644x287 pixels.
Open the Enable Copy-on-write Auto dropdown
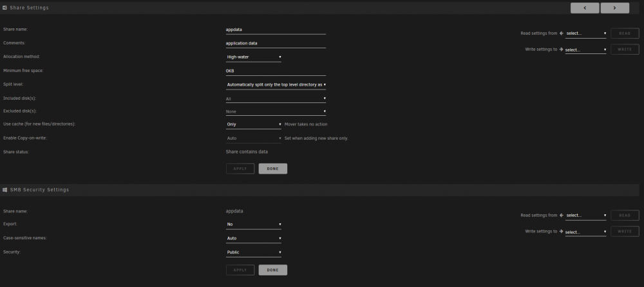click(253, 138)
